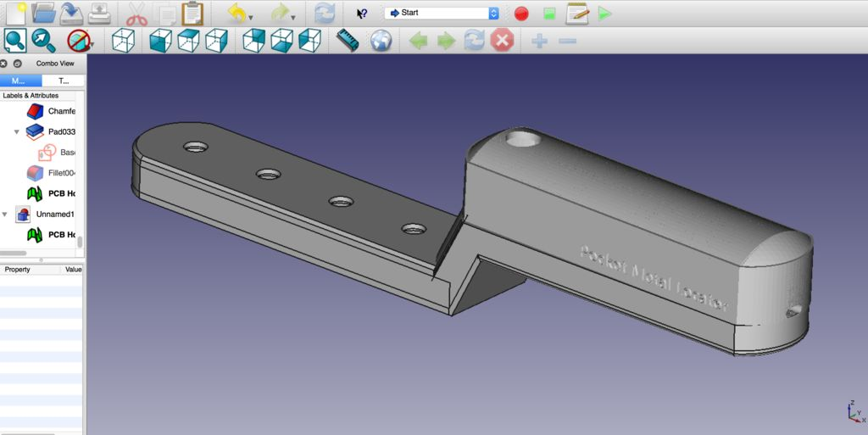Click the Print icon in toolbar
The image size is (868, 435).
[x=99, y=14]
